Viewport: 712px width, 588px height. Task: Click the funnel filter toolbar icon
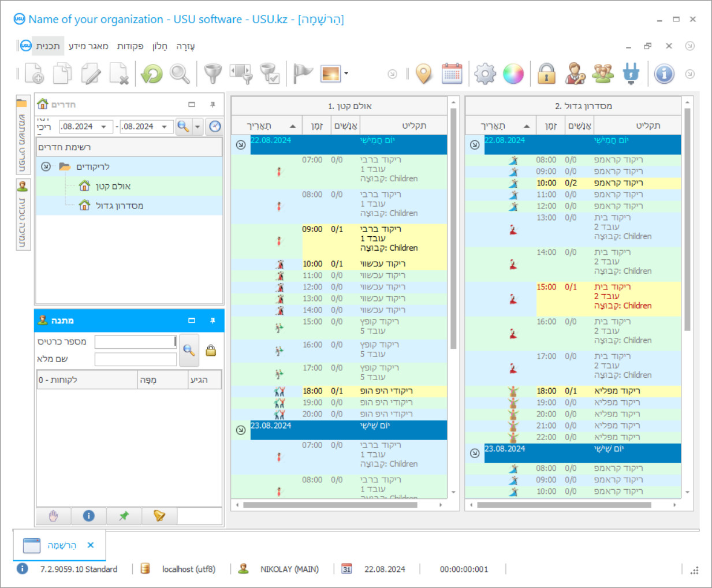tap(213, 74)
